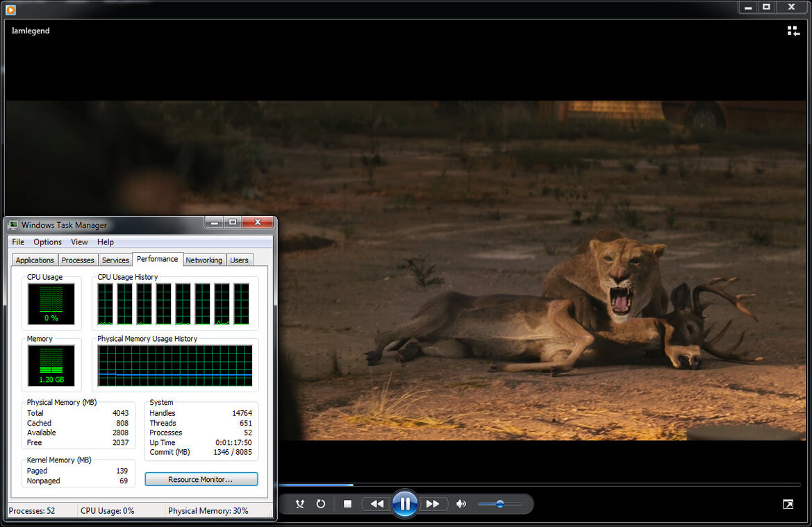This screenshot has height=527, width=812.
Task: Click status bar Physical Memory: 30%
Action: tap(208, 510)
